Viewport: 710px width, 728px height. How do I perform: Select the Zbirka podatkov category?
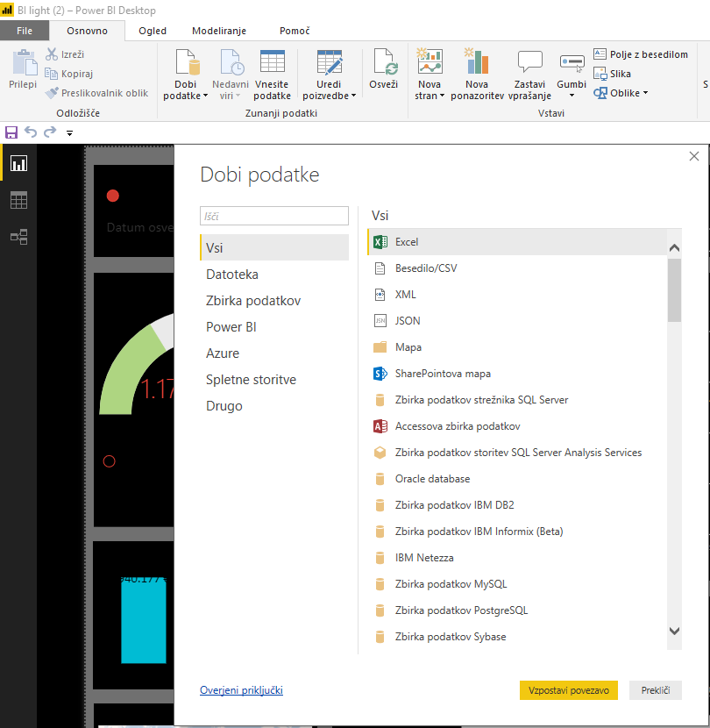274,300
